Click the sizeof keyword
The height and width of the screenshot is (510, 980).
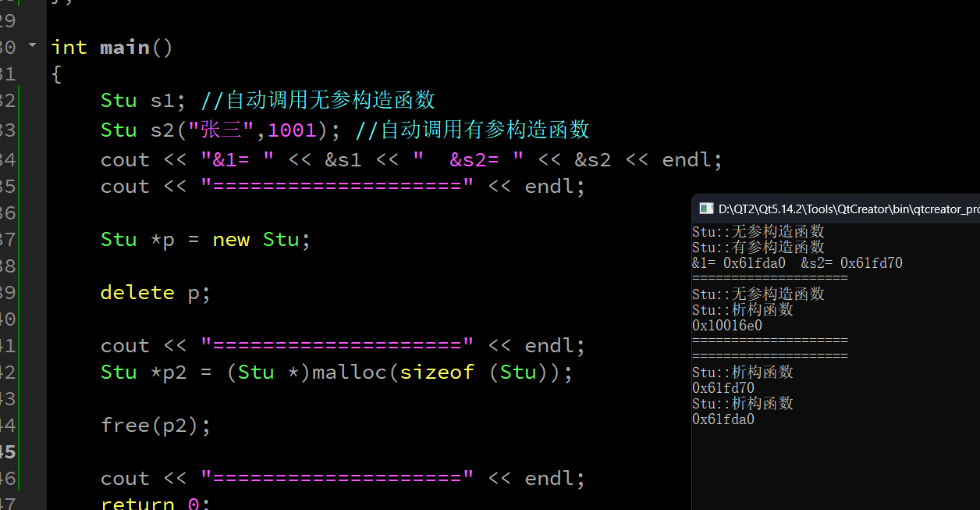point(437,373)
